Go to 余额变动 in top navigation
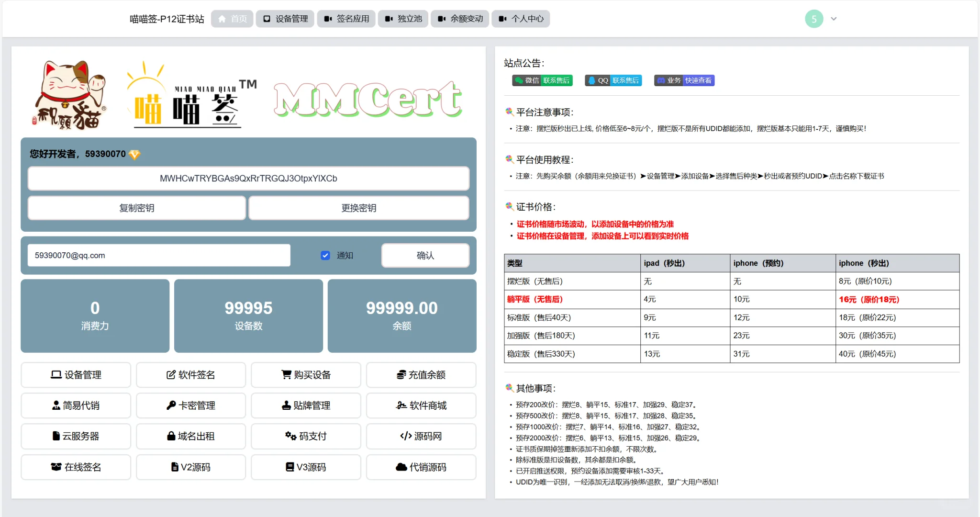The image size is (980, 517). (460, 19)
